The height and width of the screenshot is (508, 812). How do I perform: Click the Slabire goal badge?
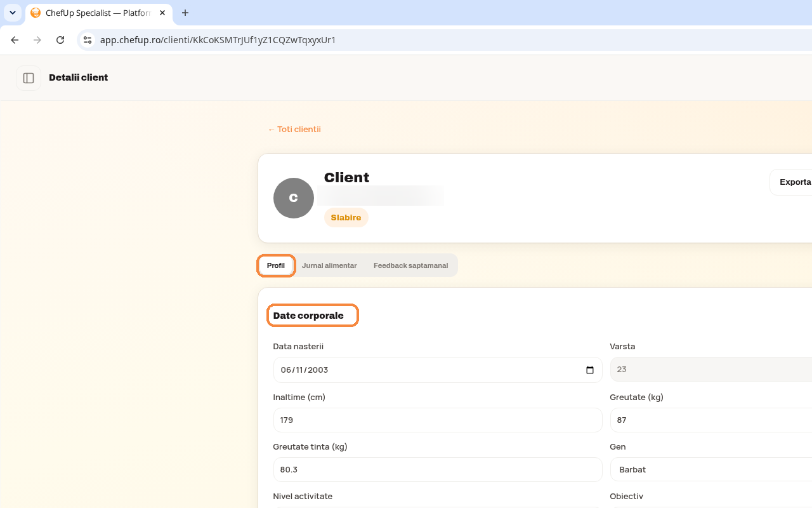346,218
